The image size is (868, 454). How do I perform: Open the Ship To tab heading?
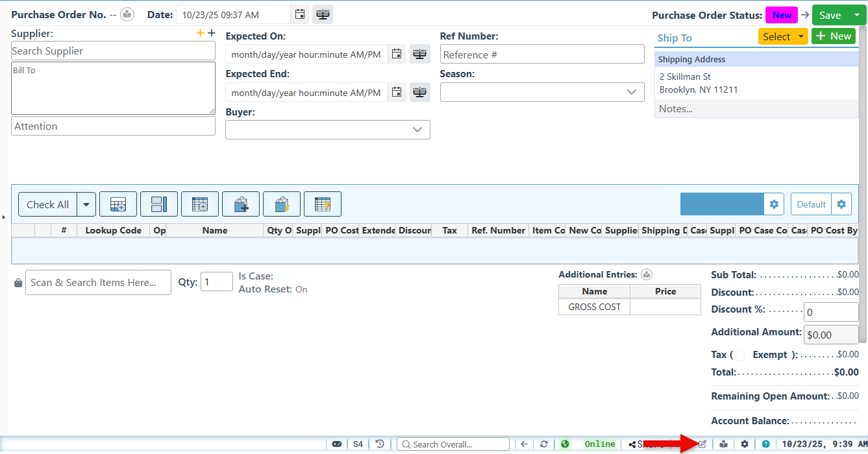coord(675,38)
